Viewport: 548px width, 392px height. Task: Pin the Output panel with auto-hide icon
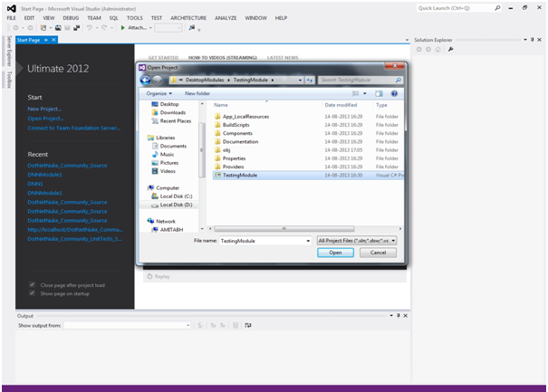coord(398,315)
